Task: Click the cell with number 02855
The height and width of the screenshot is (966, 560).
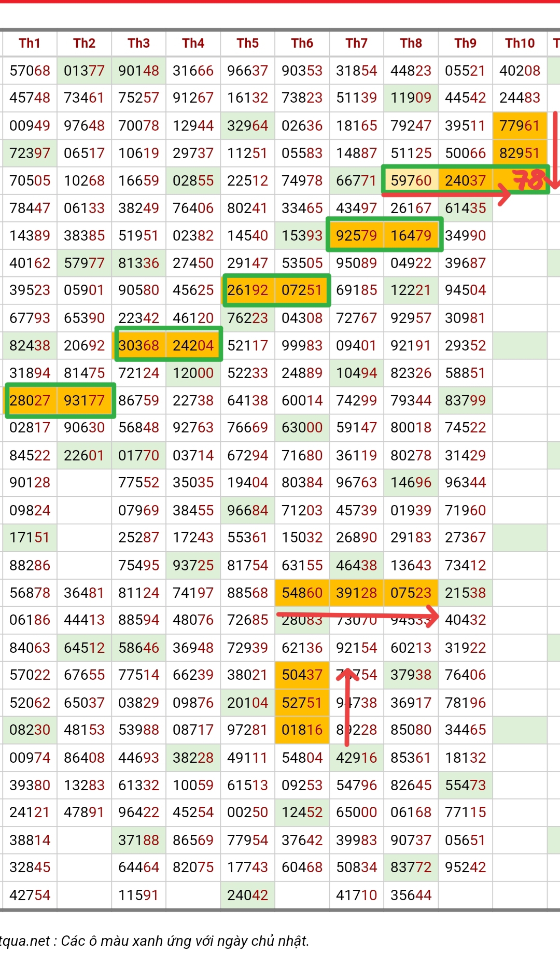Action: (193, 180)
